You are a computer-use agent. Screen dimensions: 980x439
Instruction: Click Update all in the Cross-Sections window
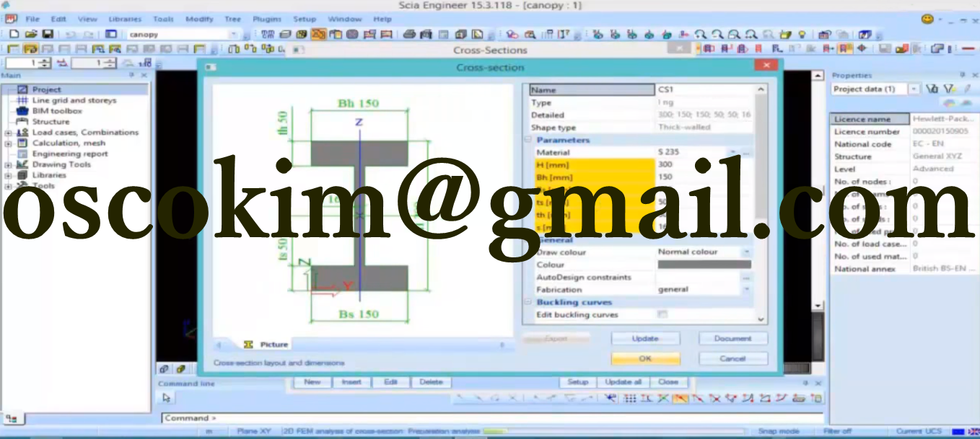624,382
